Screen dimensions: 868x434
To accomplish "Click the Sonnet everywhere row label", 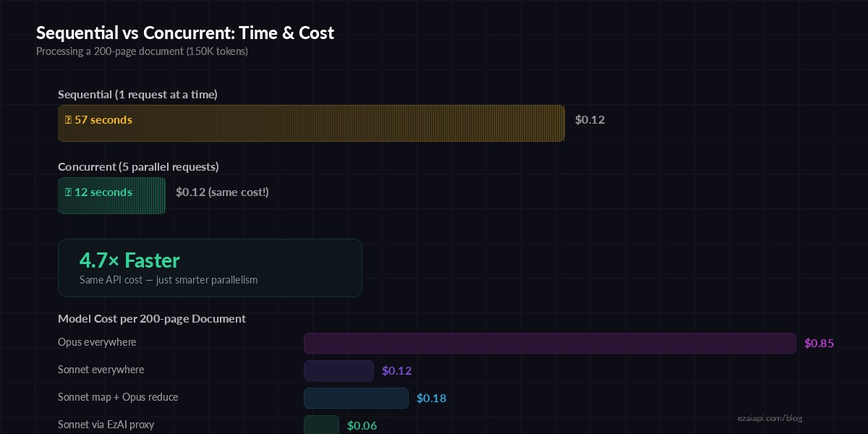I will click(101, 370).
